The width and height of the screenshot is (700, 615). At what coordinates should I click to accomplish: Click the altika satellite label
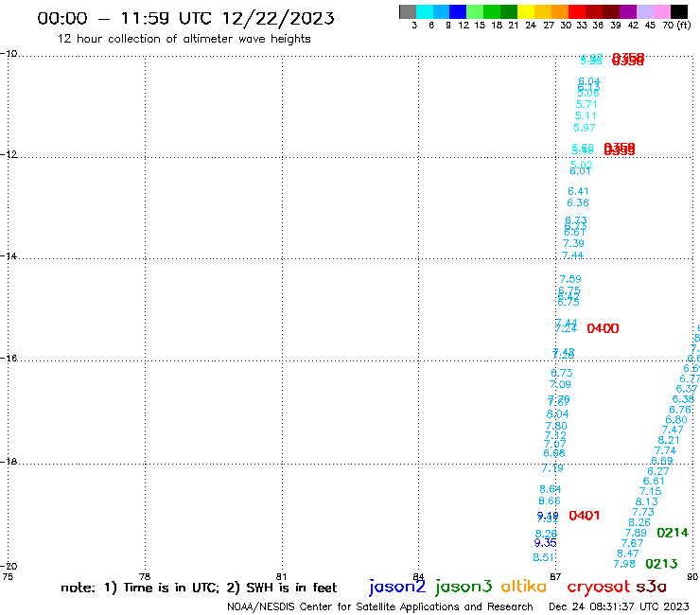click(524, 586)
